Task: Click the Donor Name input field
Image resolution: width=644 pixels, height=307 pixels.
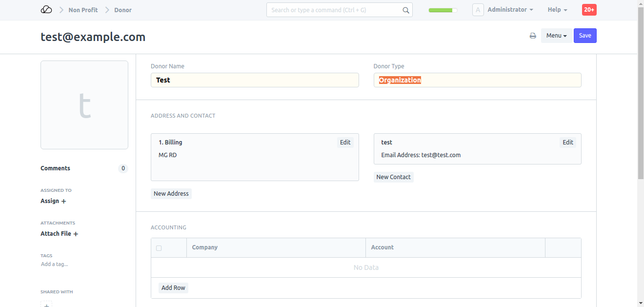Action: coord(255,80)
